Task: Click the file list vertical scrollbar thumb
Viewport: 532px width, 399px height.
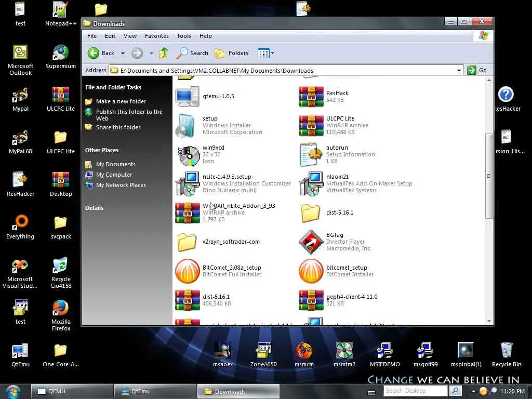Action: tap(489, 176)
